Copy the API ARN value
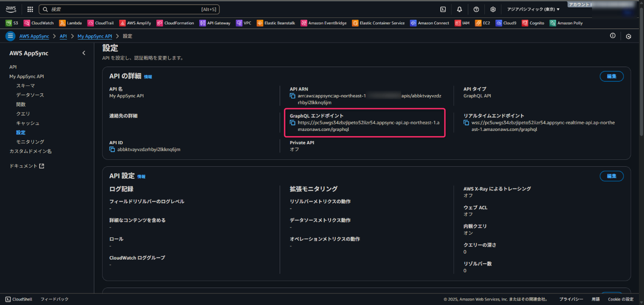 point(293,96)
